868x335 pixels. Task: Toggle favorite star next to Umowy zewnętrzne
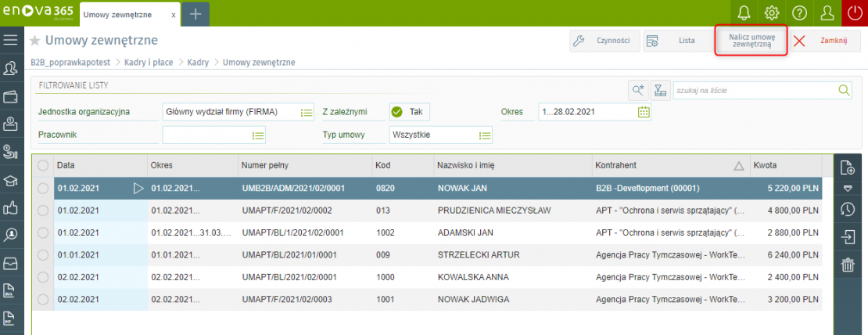(35, 41)
